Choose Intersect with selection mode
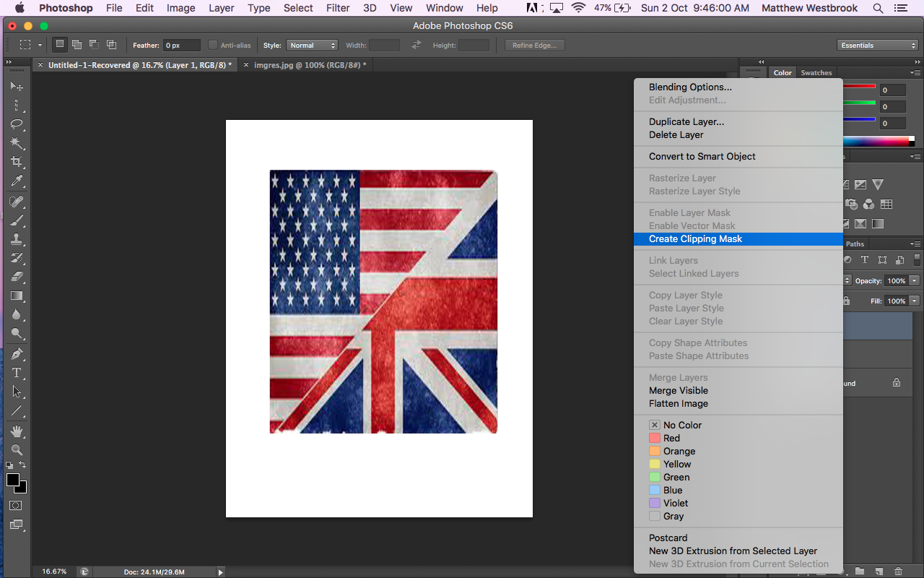Screen dimensions: 924x578 point(111,45)
